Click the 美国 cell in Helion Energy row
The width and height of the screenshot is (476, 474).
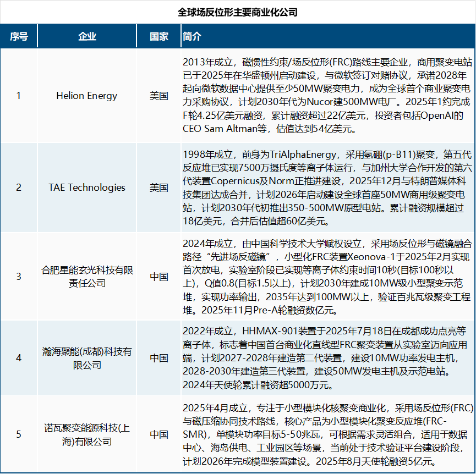pyautogui.click(x=159, y=96)
